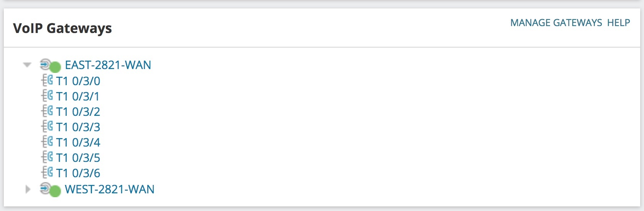Select the T1 0/3/6 trunk link
The height and width of the screenshot is (211, 644).
pyautogui.click(x=78, y=173)
